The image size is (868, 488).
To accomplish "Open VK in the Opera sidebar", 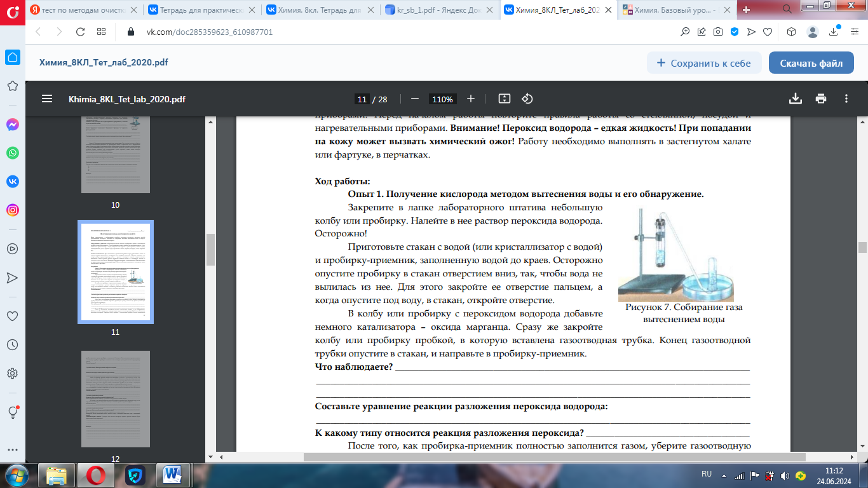I will pos(12,182).
